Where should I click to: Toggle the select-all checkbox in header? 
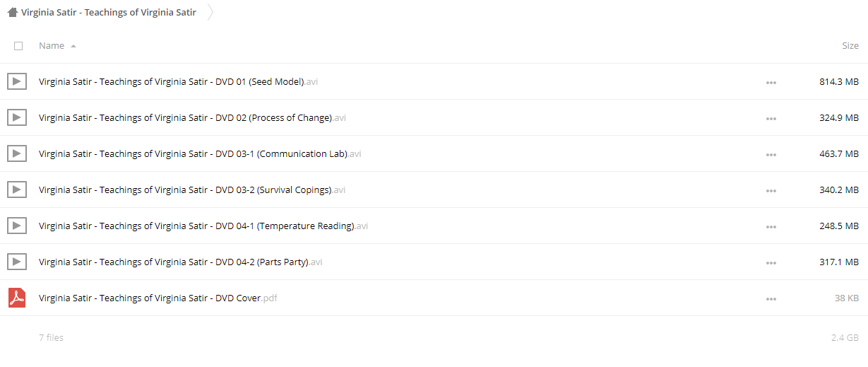pyautogui.click(x=18, y=46)
